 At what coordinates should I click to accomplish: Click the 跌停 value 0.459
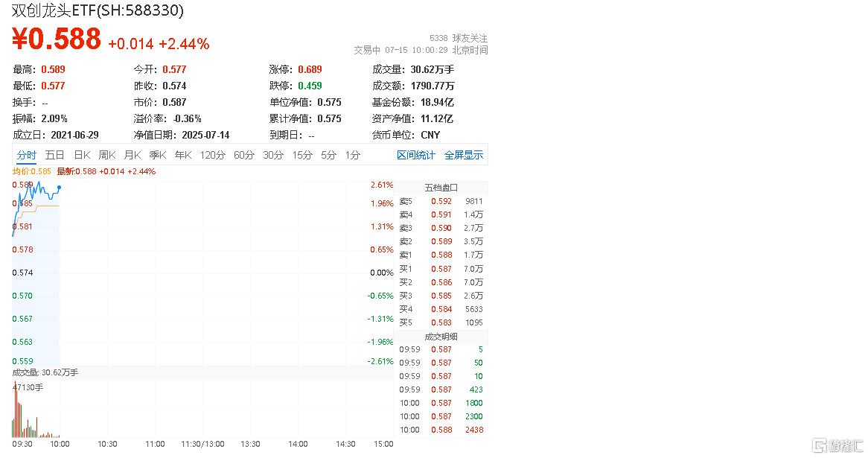(x=310, y=86)
